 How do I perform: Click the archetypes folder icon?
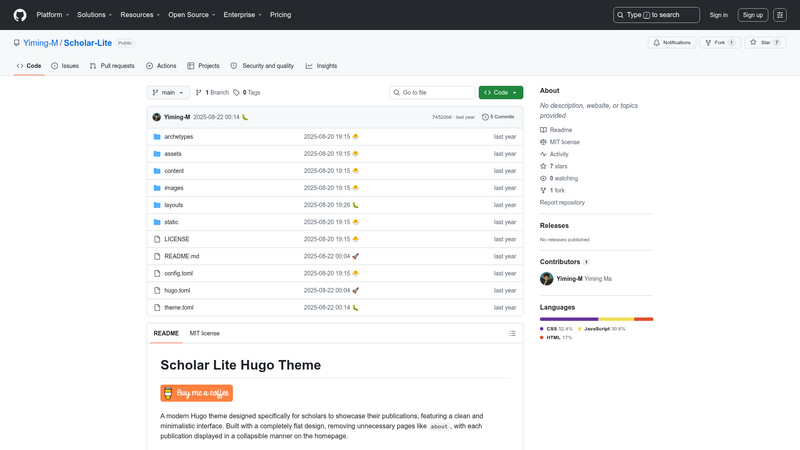coord(157,137)
